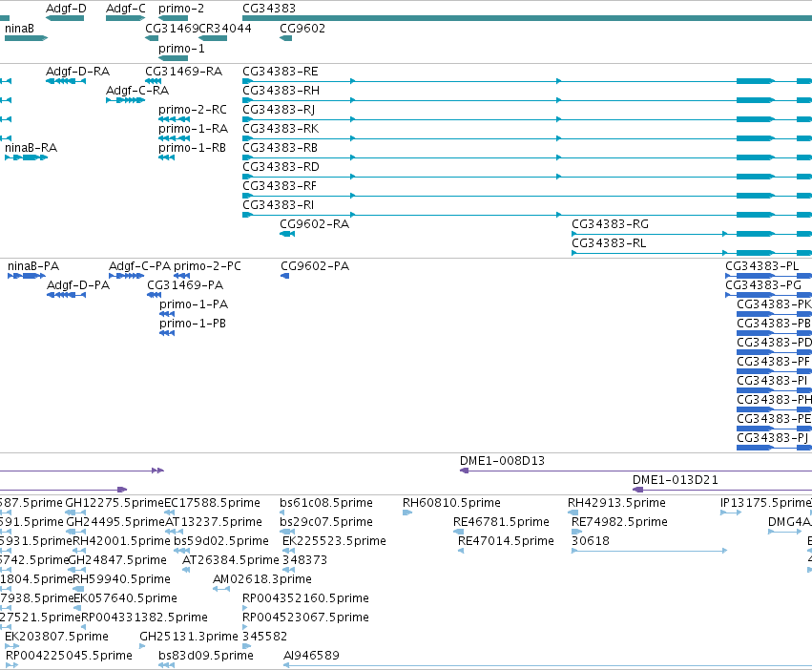Click clone DME1-013D21
Viewport: 812px width, 670px height.
click(x=676, y=480)
